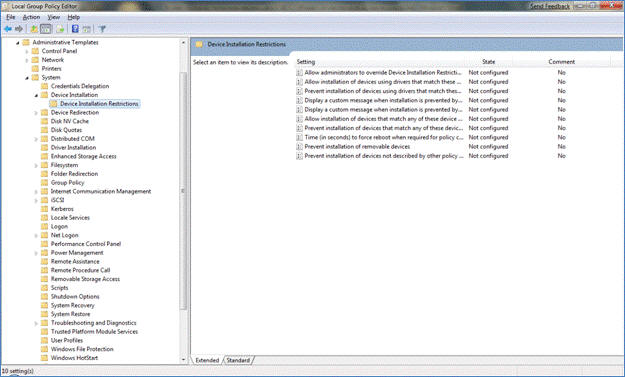The image size is (625, 377).
Task: Expand the Power Management node
Action: tap(36, 253)
